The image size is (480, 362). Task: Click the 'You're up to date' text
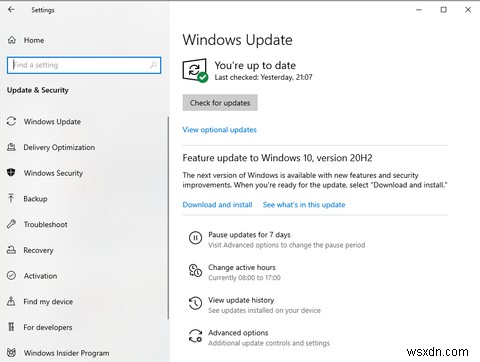(x=255, y=65)
